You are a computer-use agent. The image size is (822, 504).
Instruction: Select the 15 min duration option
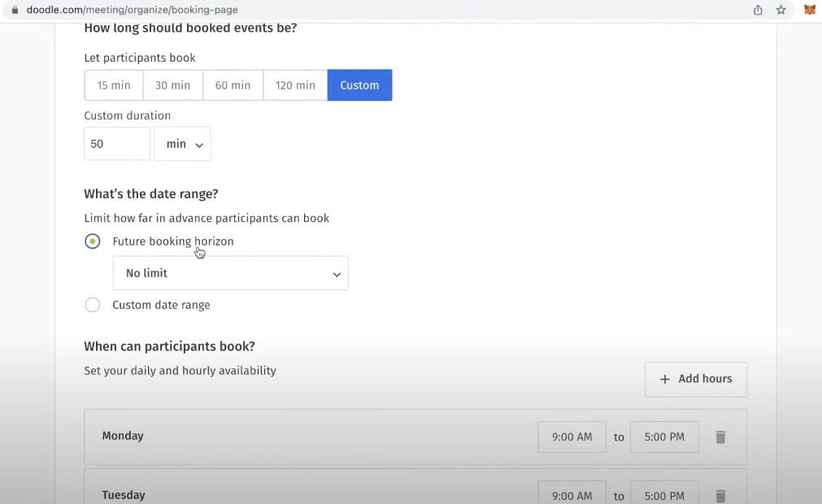pos(114,85)
